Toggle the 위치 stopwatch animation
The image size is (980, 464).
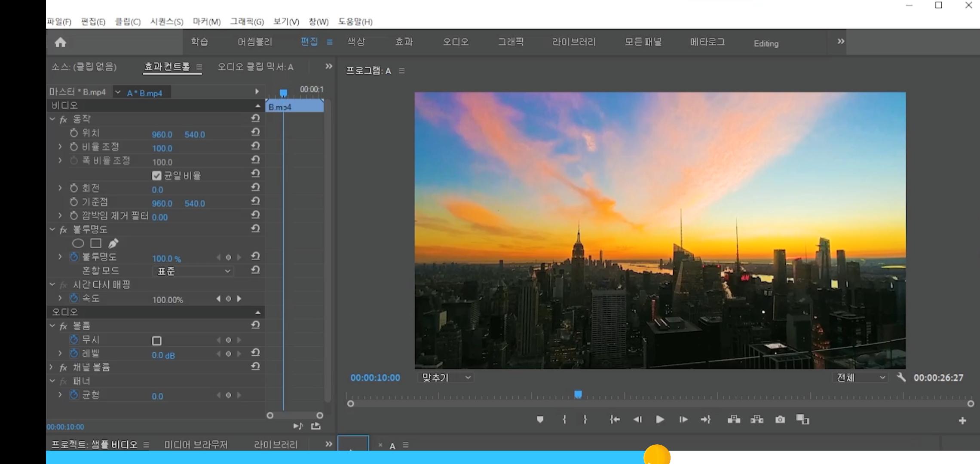(74, 133)
